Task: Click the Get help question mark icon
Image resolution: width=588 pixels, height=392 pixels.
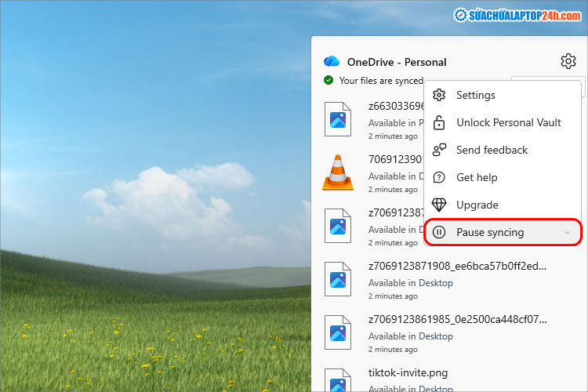Action: click(x=440, y=177)
